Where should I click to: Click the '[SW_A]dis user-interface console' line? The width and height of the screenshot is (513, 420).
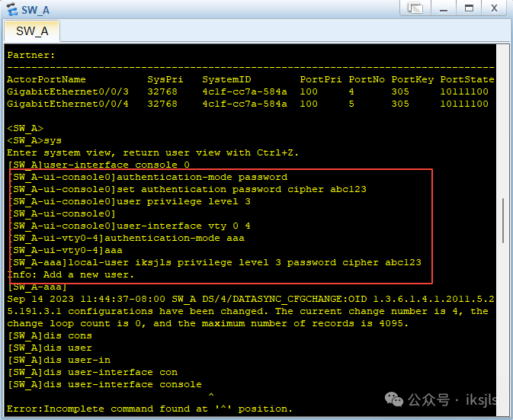coord(104,384)
